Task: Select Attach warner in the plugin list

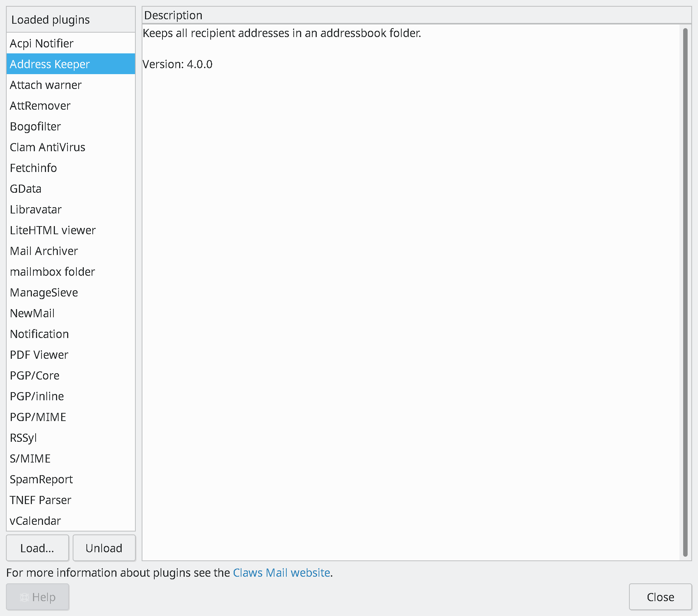Action: [46, 85]
